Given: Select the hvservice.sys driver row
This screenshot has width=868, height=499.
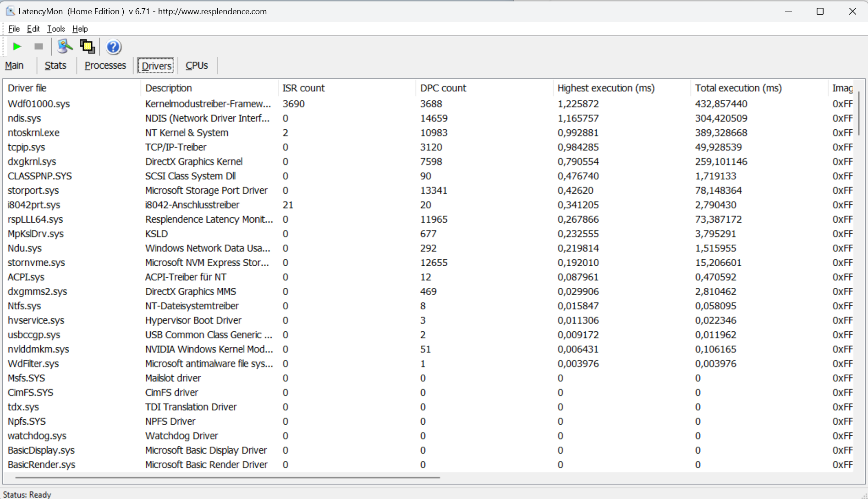Looking at the screenshot, I should (x=429, y=320).
